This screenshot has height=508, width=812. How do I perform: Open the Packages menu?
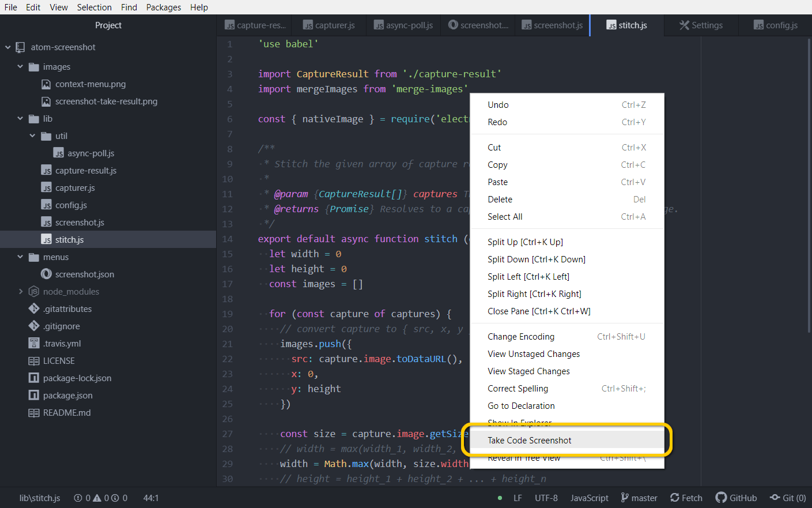(x=164, y=7)
